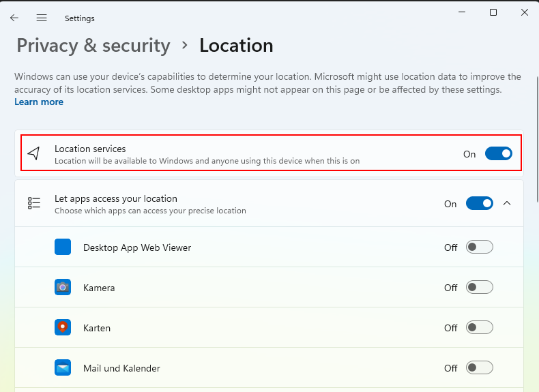Enable location access for Kamera
The image size is (539, 392).
(479, 288)
